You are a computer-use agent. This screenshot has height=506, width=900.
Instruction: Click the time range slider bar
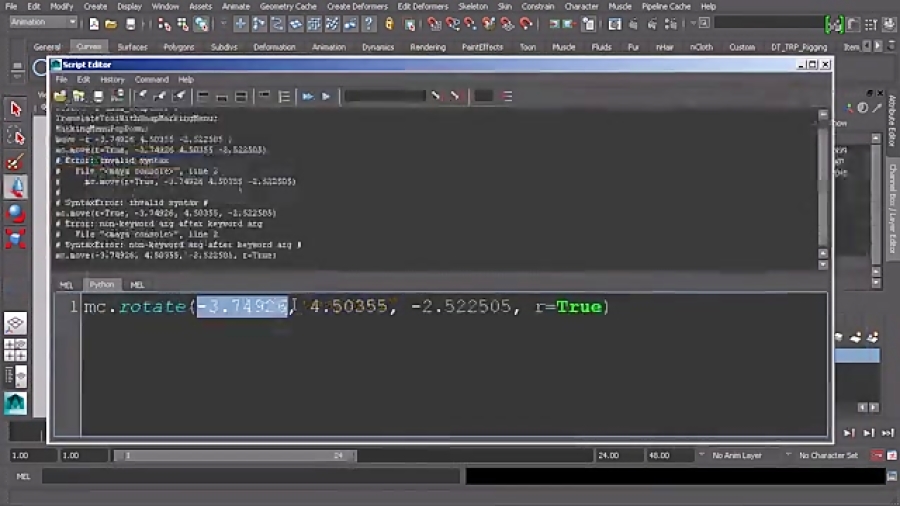(234, 456)
